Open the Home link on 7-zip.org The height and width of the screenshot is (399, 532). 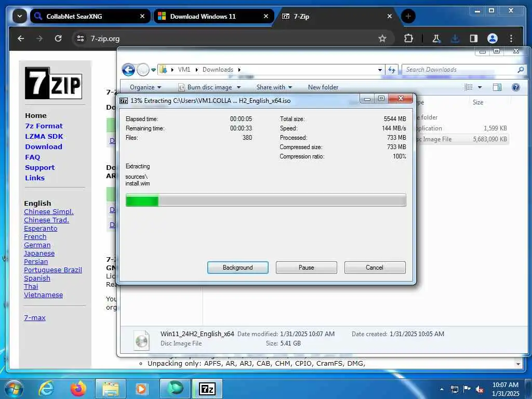[36, 115]
